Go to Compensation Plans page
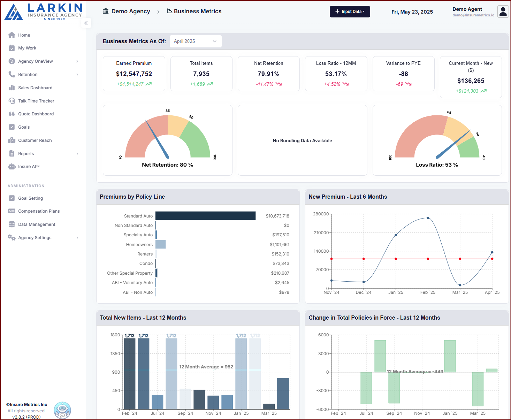Image resolution: width=511 pixels, height=420 pixels. (x=39, y=211)
